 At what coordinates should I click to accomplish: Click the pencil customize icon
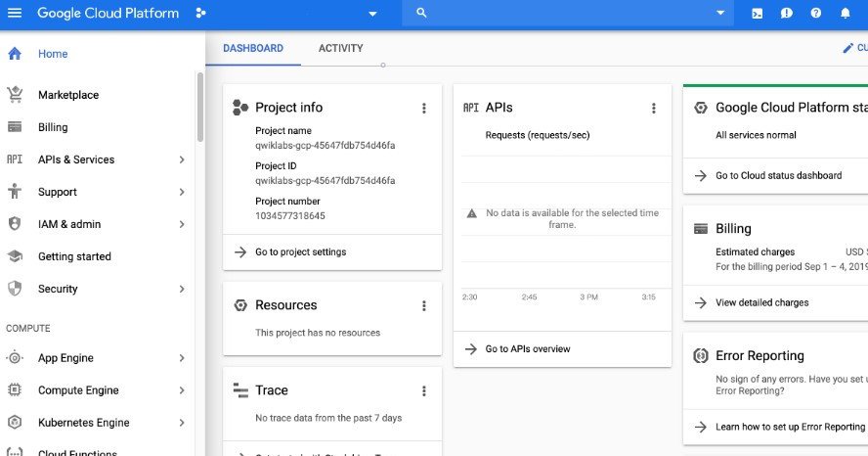pos(847,48)
